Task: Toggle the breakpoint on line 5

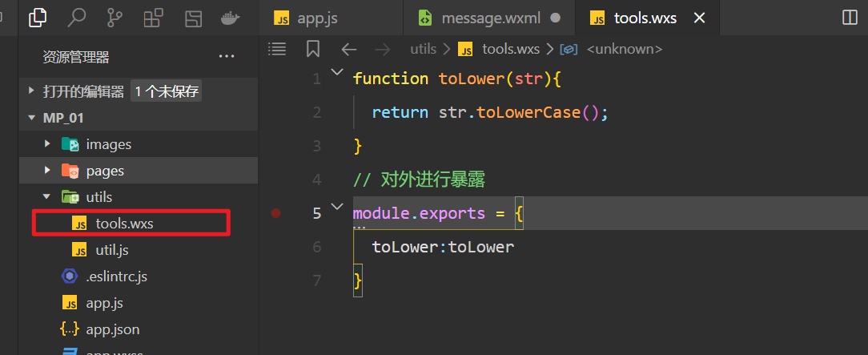Action: click(x=275, y=212)
